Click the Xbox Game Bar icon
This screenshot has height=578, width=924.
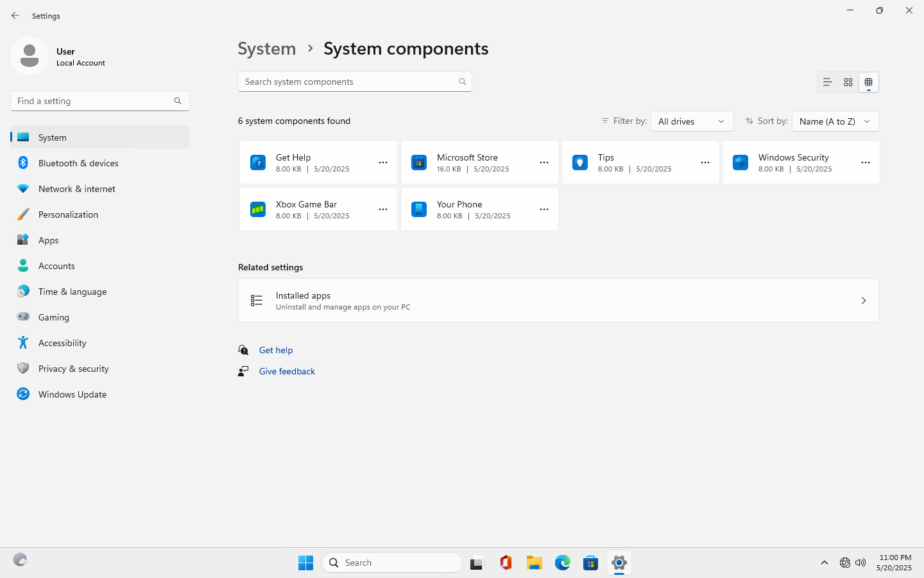tap(258, 209)
